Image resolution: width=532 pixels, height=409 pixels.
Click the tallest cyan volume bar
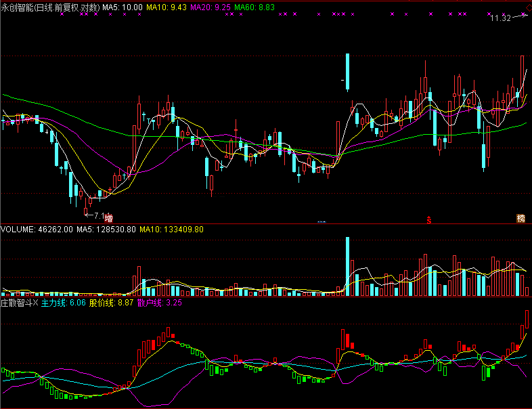tap(347, 266)
